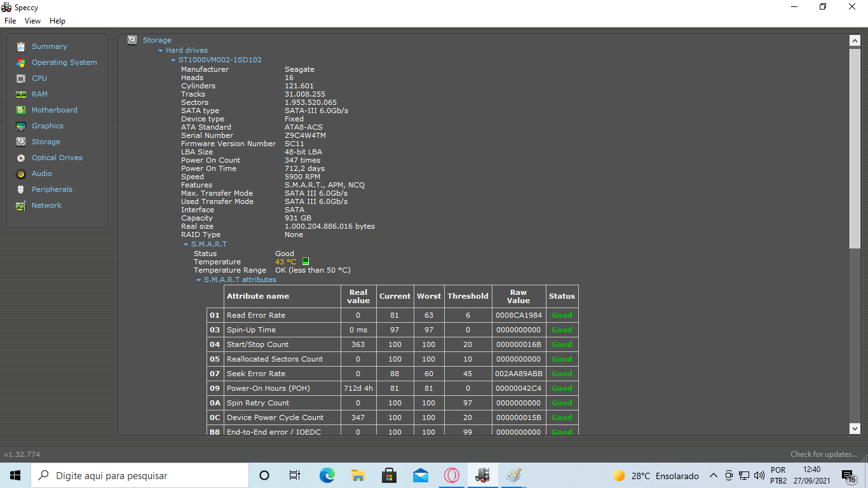Viewport: 868px width, 488px height.
Task: Open Cortana circle icon on taskbar
Action: pos(264,475)
